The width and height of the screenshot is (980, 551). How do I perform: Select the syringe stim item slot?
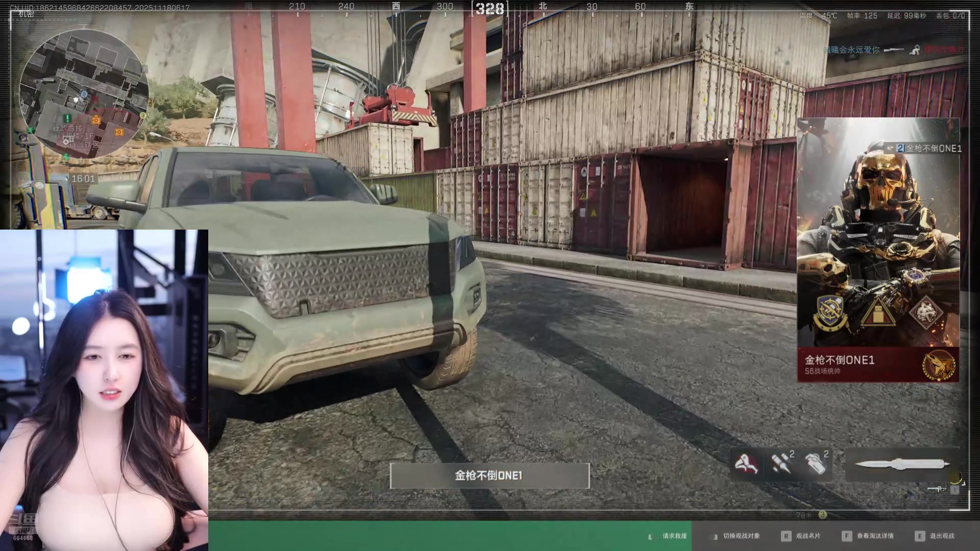pos(781,464)
